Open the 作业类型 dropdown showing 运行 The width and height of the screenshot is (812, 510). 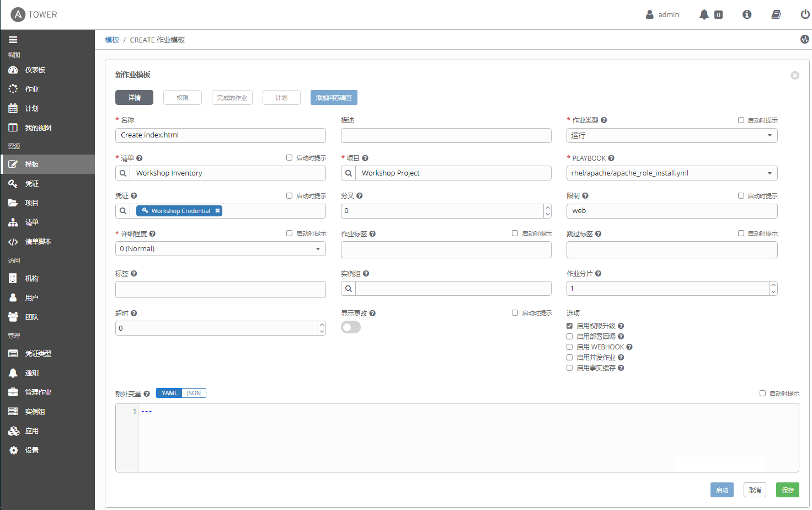click(672, 135)
